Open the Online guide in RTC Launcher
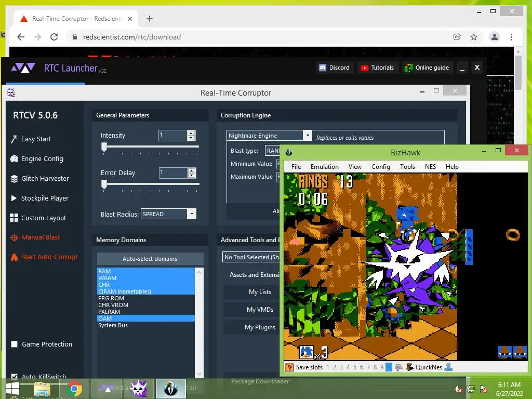 click(x=427, y=68)
